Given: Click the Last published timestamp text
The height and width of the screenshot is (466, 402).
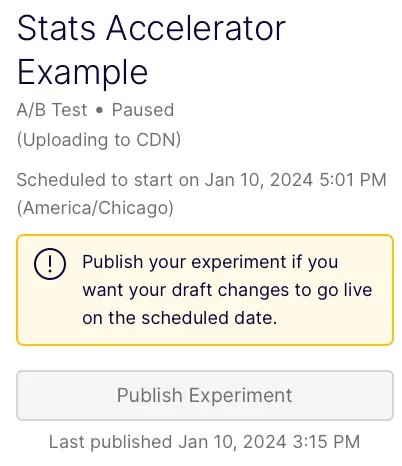Looking at the screenshot, I should click(205, 442).
